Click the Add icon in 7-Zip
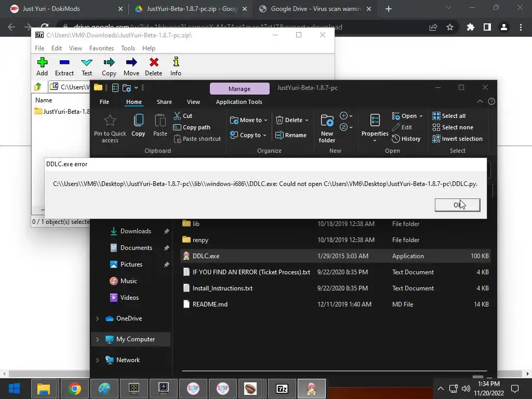The height and width of the screenshot is (399, 532). [42, 62]
